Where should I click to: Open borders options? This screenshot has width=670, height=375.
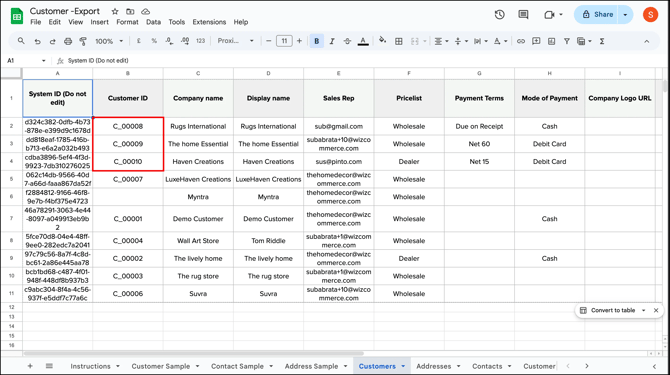(x=399, y=41)
